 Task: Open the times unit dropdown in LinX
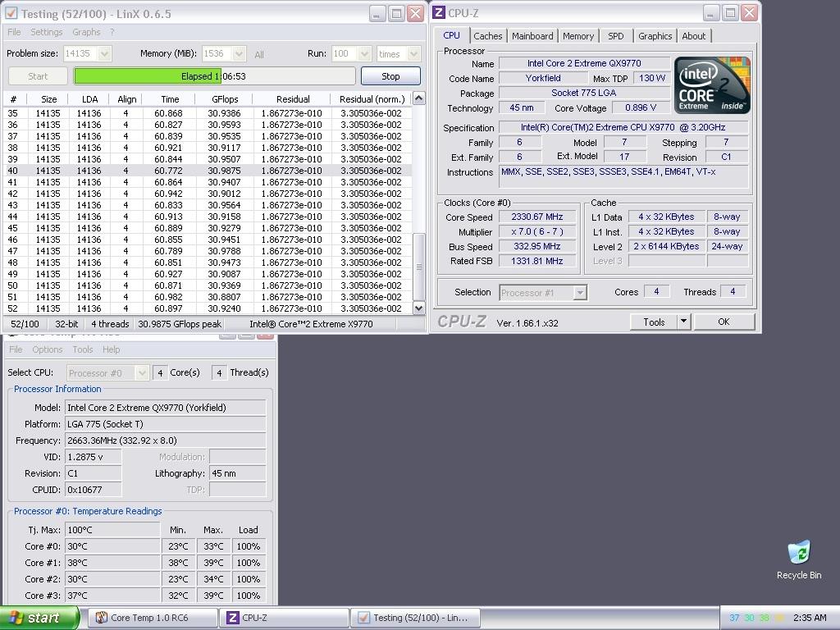click(x=413, y=53)
